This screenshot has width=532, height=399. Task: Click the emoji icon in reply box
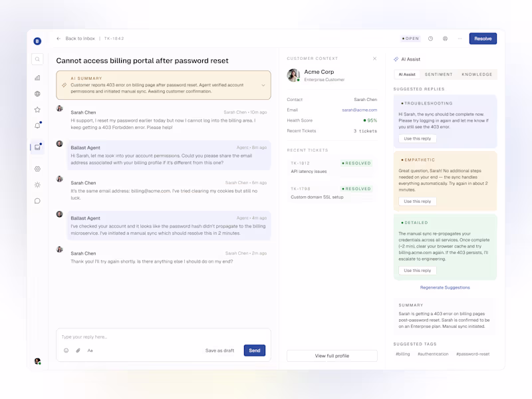click(66, 350)
